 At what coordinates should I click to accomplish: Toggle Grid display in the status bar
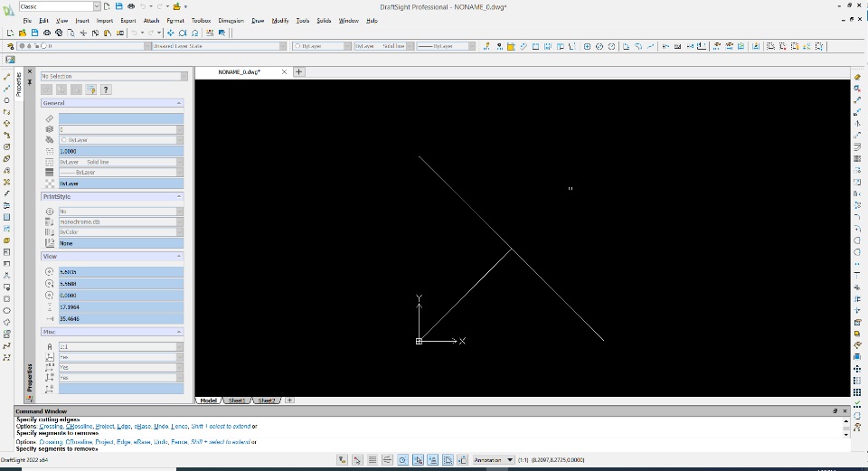pos(357,460)
